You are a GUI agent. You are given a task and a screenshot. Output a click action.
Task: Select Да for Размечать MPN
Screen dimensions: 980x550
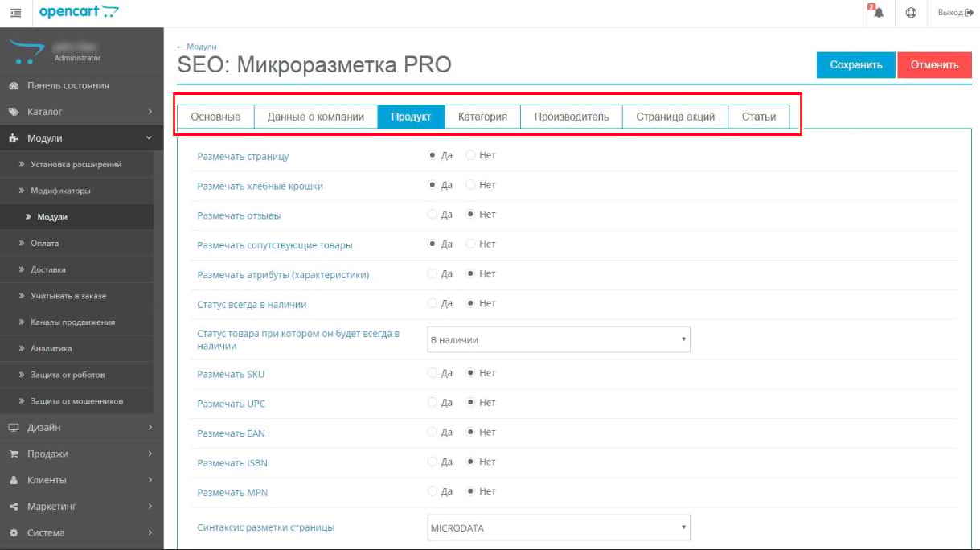coord(433,491)
